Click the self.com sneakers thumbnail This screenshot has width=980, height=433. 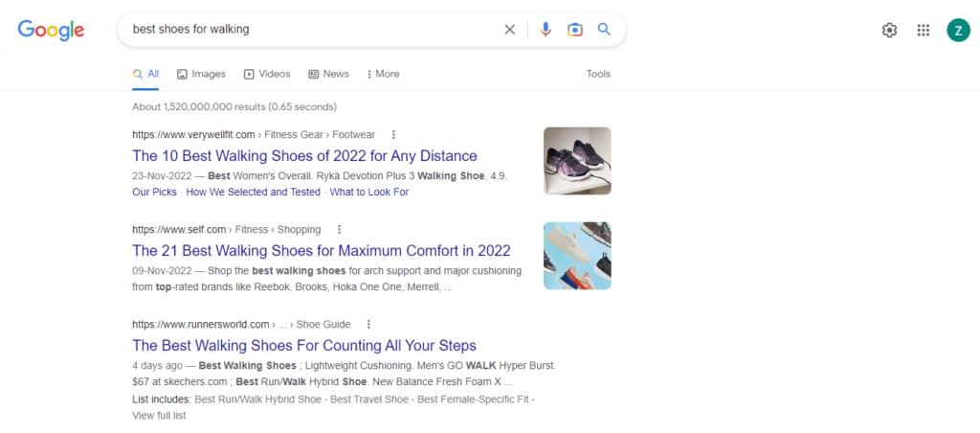pyautogui.click(x=577, y=256)
